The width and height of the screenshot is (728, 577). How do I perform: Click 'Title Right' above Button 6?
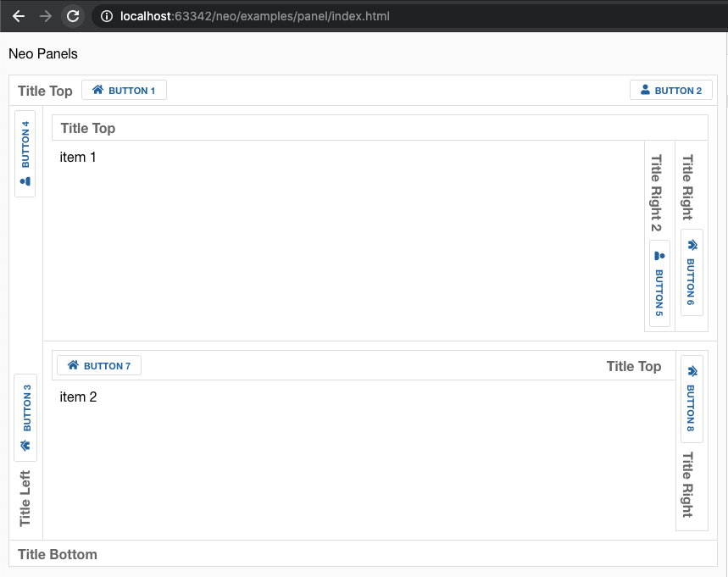[687, 187]
